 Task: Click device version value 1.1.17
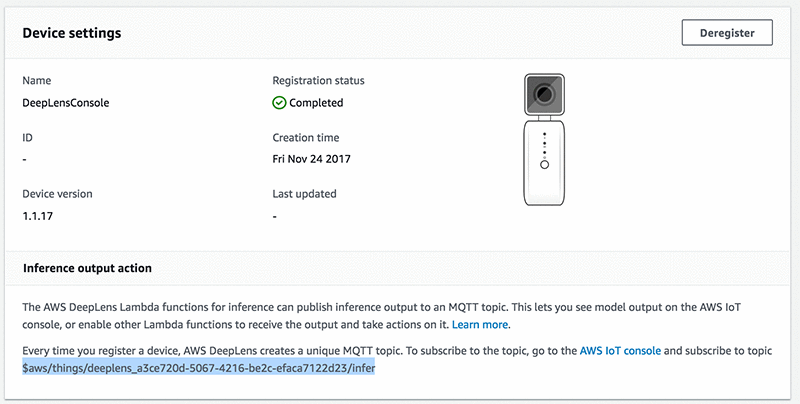tap(38, 215)
